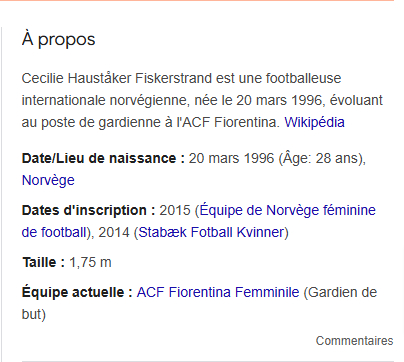The width and height of the screenshot is (404, 362).
Task: Click the gray separator below Commentaires
Action: (x=207, y=361)
